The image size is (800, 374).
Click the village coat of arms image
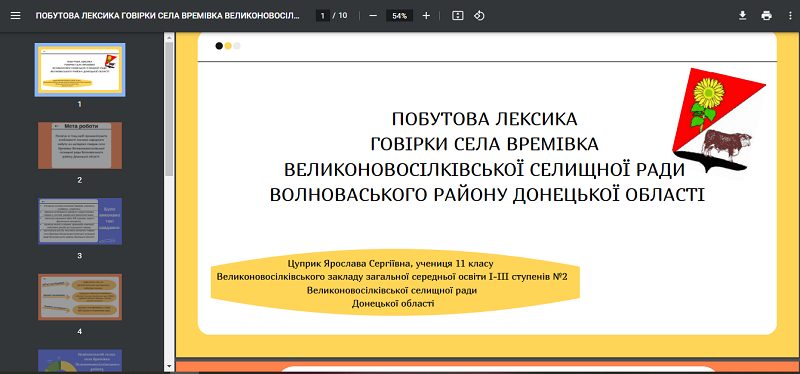click(718, 120)
